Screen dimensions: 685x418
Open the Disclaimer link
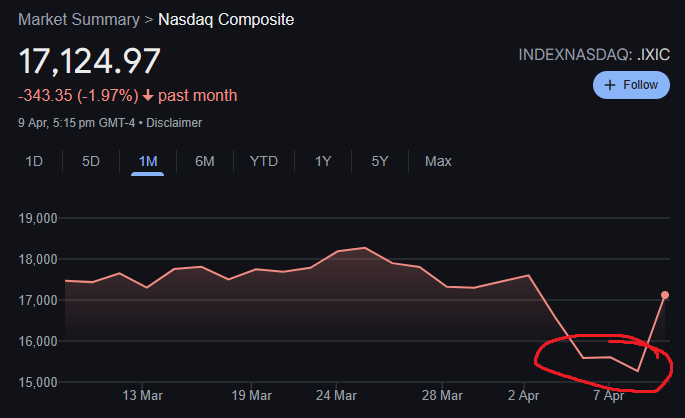[x=174, y=123]
